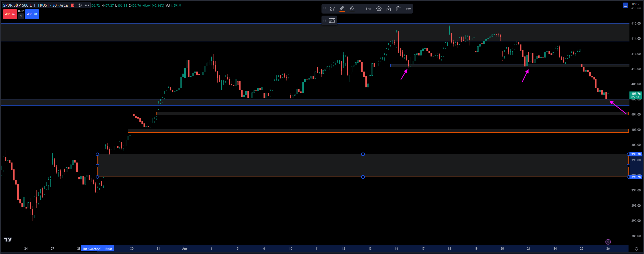
Task: Click the order quantity field showing 1
Action: (x=21, y=16)
